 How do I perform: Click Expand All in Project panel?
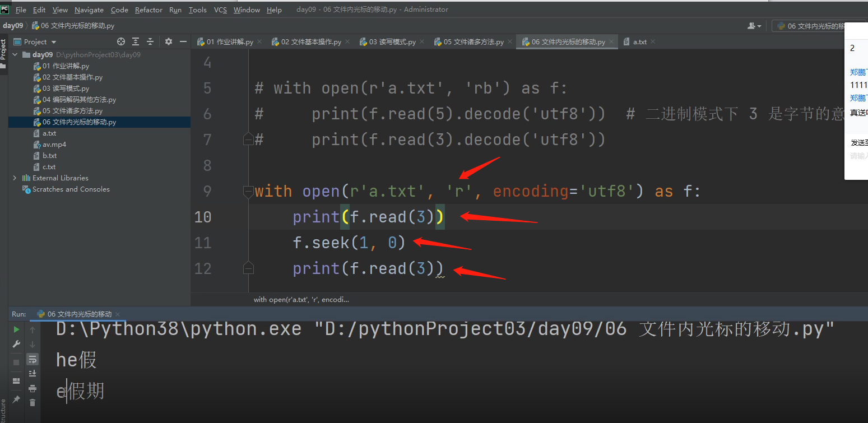pos(136,41)
